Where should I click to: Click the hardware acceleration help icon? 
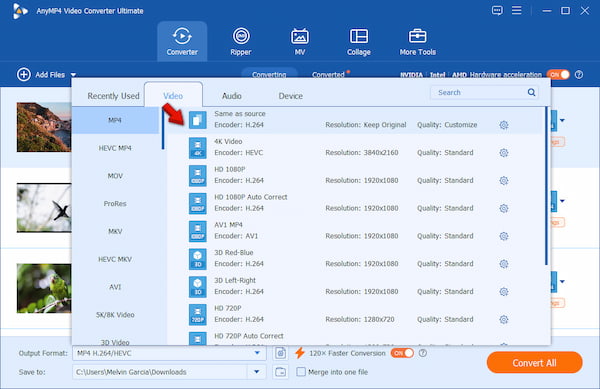click(579, 75)
